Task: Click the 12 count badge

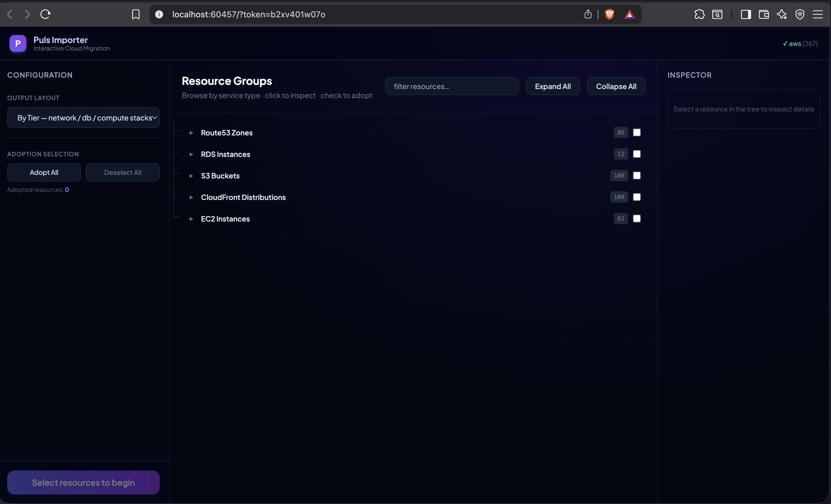Action: point(621,154)
